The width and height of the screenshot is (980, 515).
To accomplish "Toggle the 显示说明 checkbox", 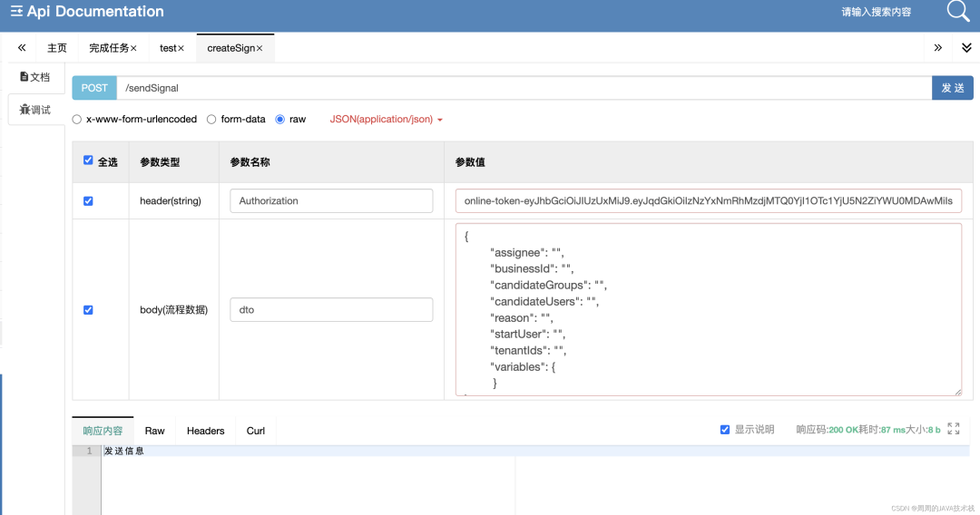I will tap(725, 430).
